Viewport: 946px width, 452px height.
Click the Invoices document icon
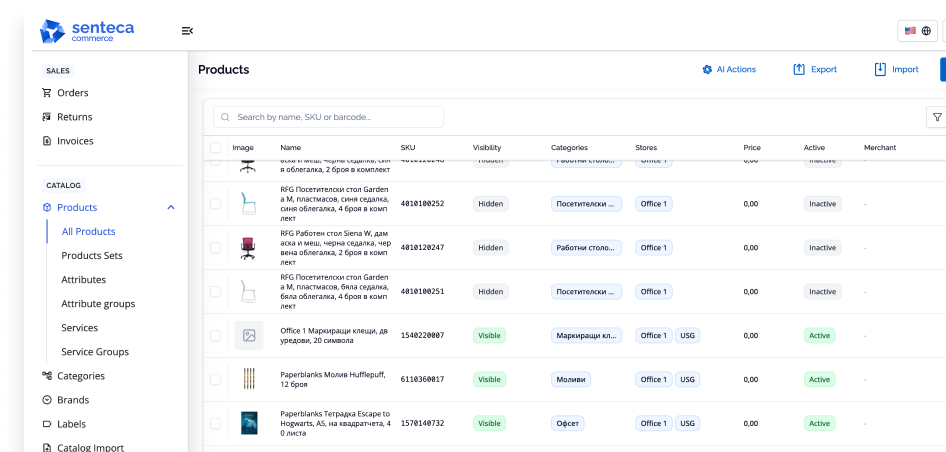pyautogui.click(x=47, y=141)
